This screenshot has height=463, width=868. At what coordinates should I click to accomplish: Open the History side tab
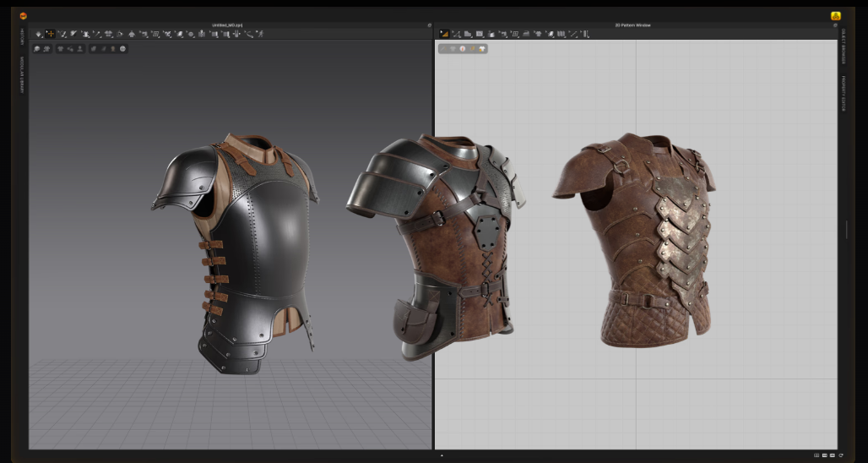point(22,35)
